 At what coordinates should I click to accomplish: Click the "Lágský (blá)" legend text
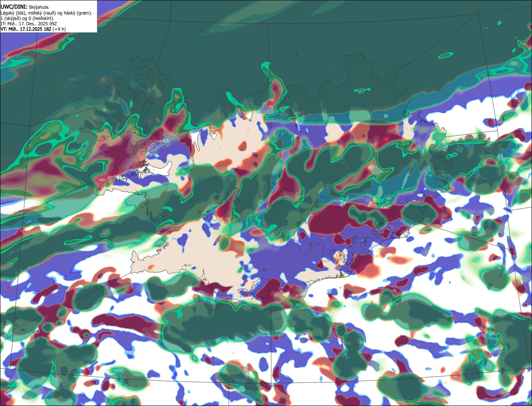click(x=12, y=13)
